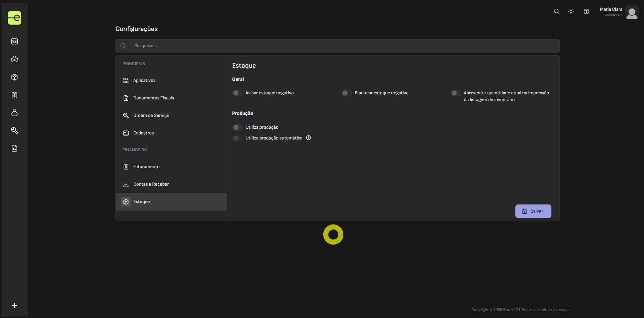The width and height of the screenshot is (644, 318).
Task: Toggle Bloquear estoque negativo switch
Action: 346,93
